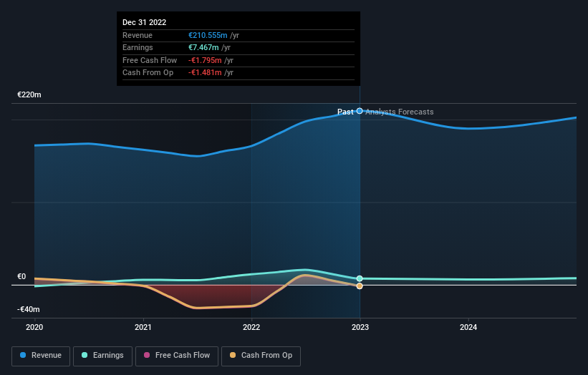
Task: Click the 2020 x-axis label
Action: click(34, 327)
